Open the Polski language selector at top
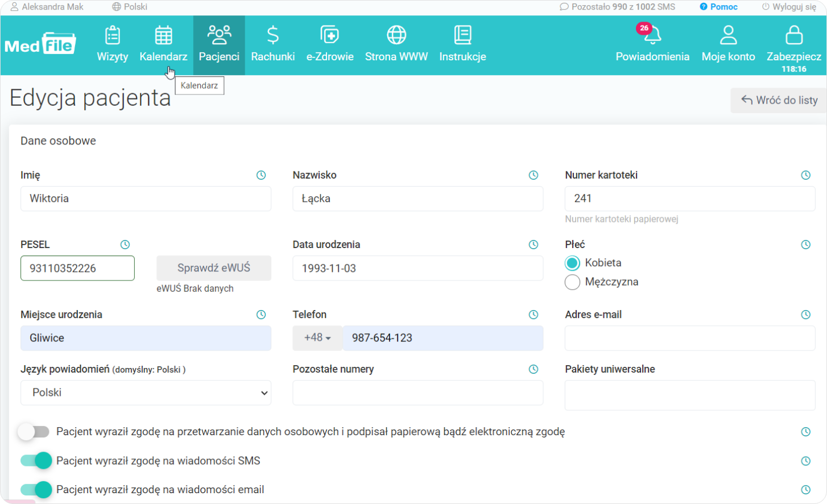 [x=130, y=7]
